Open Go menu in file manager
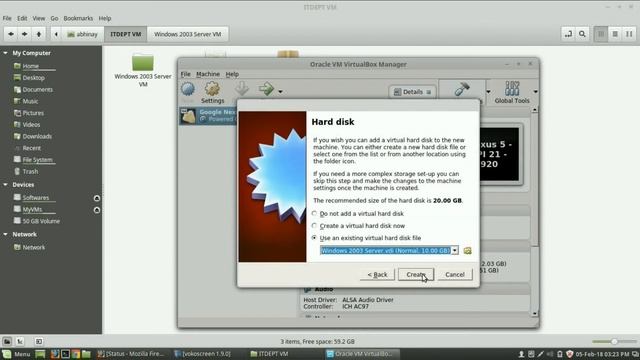This screenshot has width=640, height=360. 54,18
